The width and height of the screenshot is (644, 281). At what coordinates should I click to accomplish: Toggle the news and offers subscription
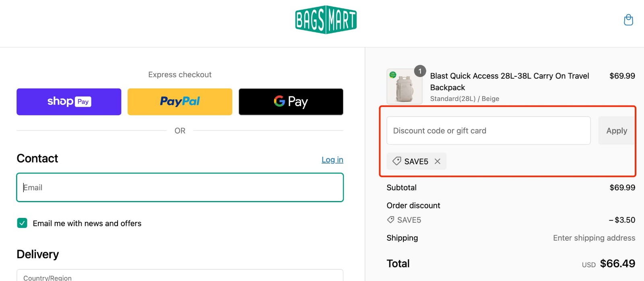tap(22, 223)
